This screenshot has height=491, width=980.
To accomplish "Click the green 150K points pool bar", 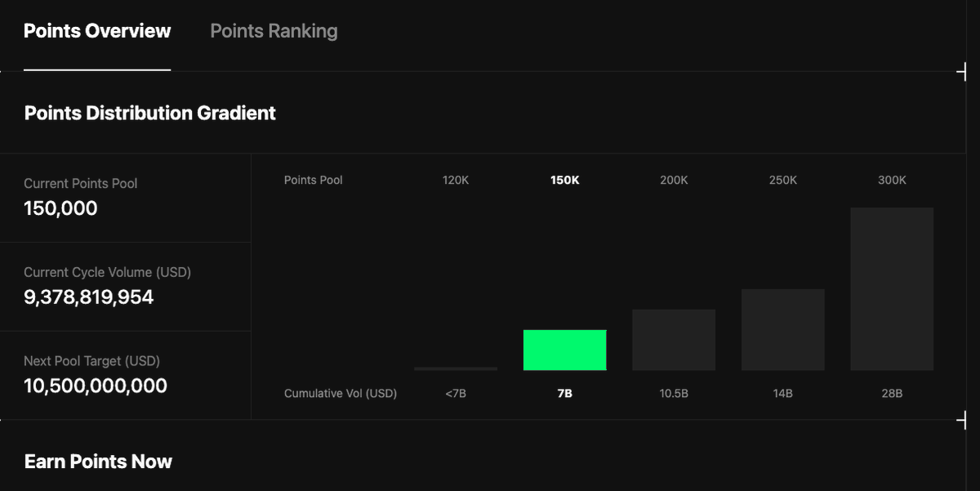I will pos(564,350).
